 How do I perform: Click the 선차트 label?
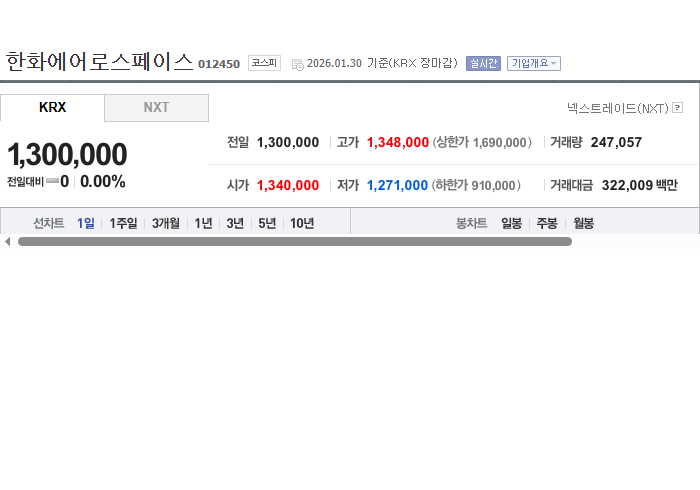pyautogui.click(x=49, y=223)
